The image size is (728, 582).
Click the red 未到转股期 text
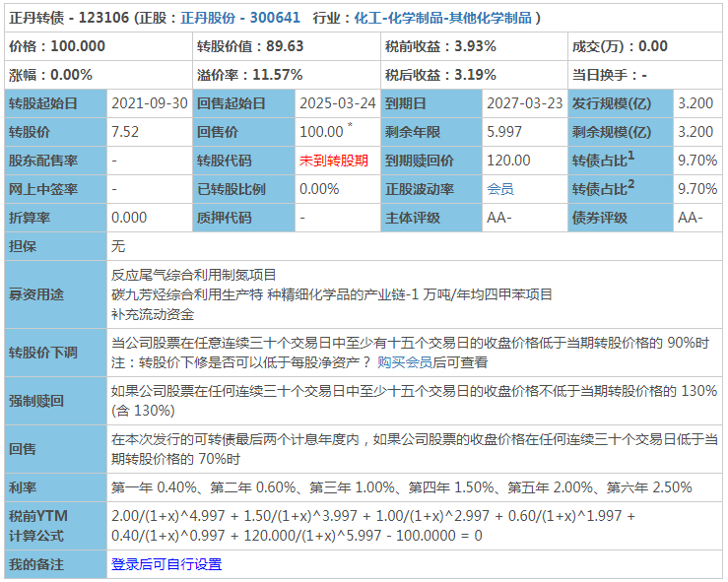(x=333, y=161)
